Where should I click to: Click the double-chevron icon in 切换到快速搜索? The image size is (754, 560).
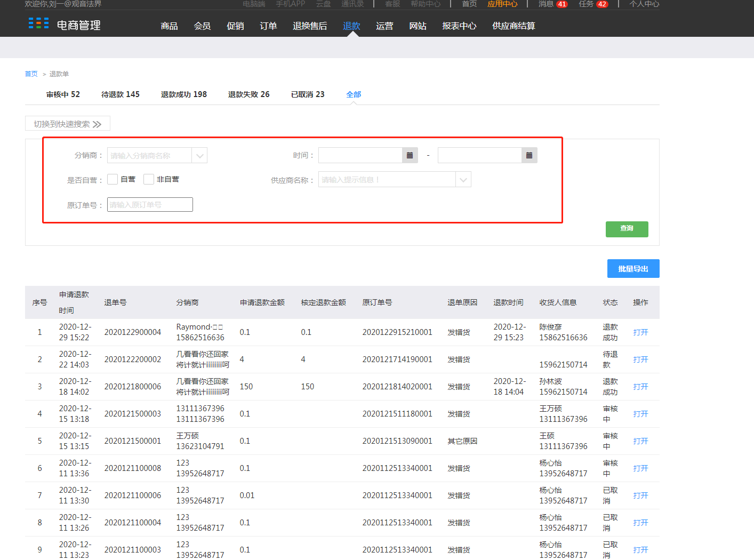point(97,124)
